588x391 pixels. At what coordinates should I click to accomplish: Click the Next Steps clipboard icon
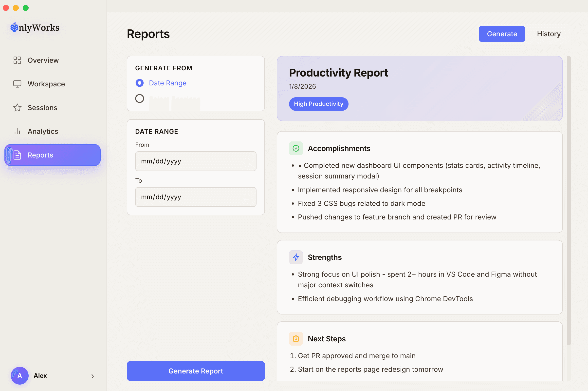(x=296, y=338)
